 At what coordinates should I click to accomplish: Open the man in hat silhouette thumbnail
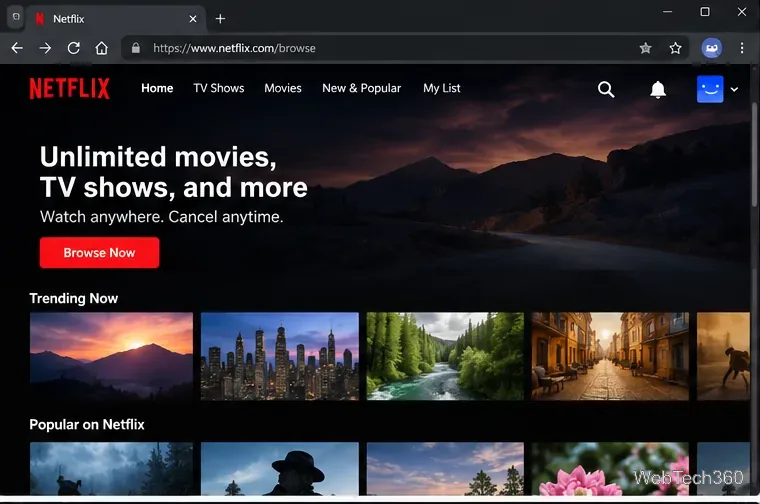tap(280, 469)
